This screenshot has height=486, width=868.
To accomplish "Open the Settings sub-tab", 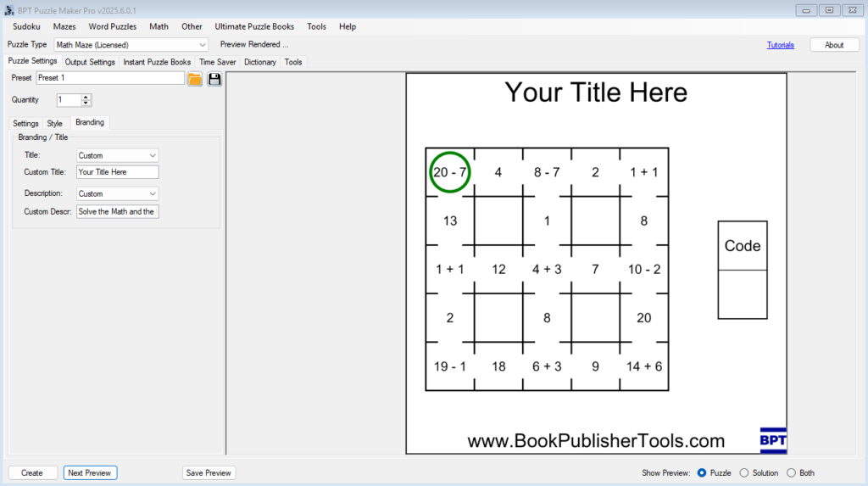I will coord(25,124).
